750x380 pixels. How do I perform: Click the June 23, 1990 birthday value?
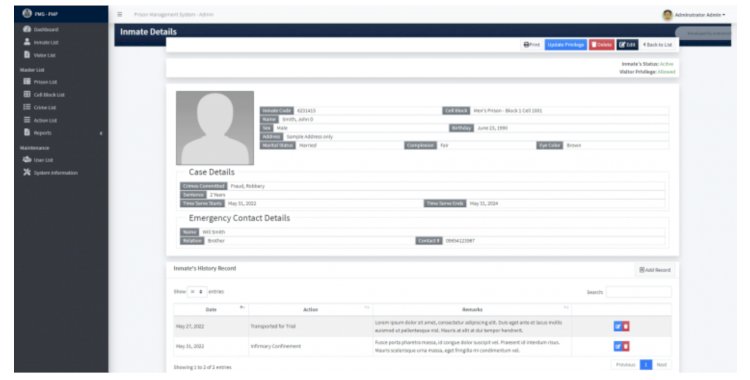point(492,128)
